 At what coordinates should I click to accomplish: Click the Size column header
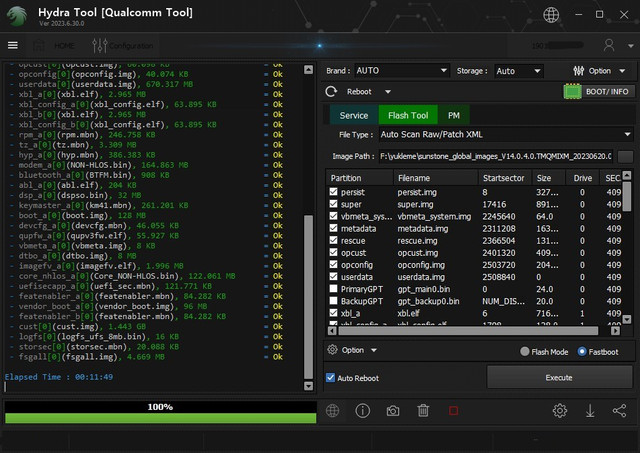pos(549,178)
